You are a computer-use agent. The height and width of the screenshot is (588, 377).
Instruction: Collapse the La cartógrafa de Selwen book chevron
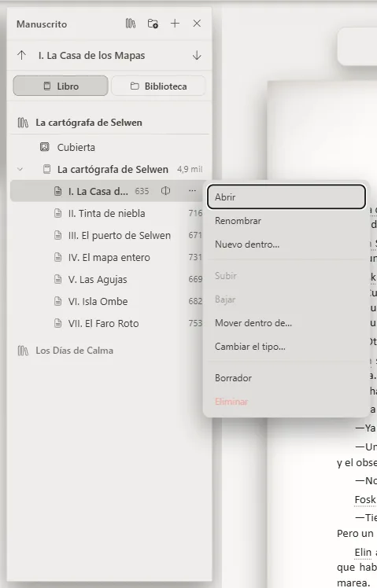click(x=20, y=170)
